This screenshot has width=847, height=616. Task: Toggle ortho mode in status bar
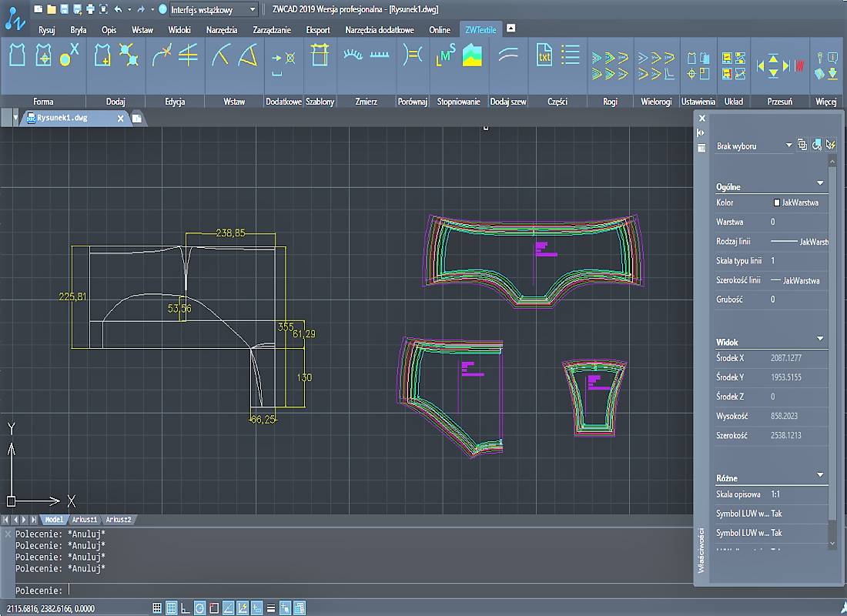pyautogui.click(x=186, y=608)
